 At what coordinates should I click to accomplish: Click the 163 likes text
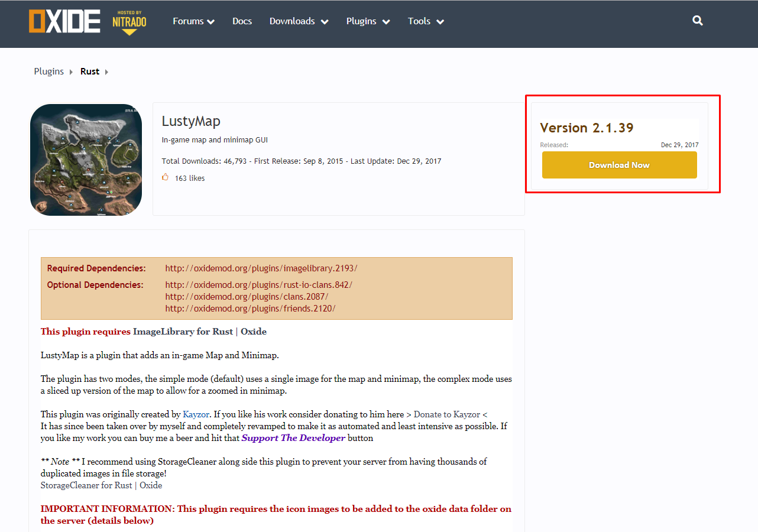point(190,178)
